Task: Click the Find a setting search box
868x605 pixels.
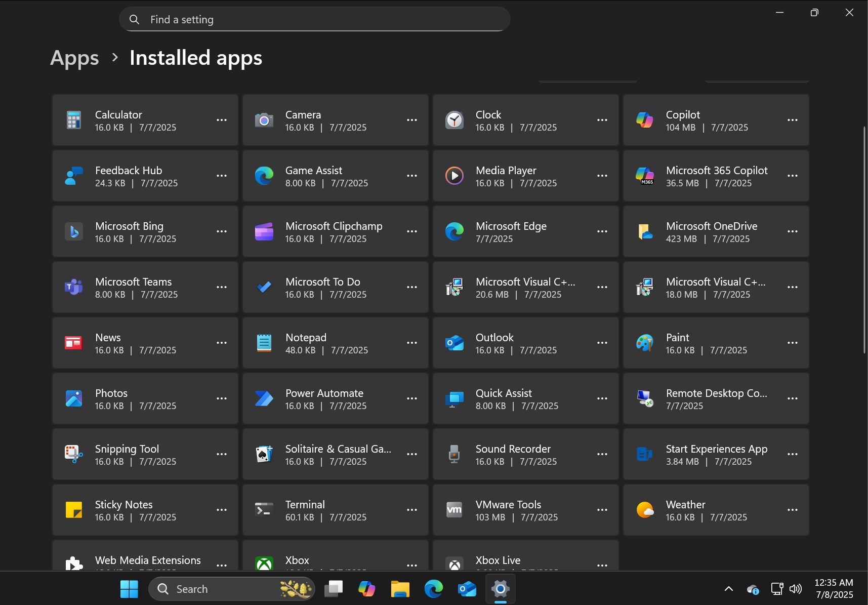Action: pos(314,19)
